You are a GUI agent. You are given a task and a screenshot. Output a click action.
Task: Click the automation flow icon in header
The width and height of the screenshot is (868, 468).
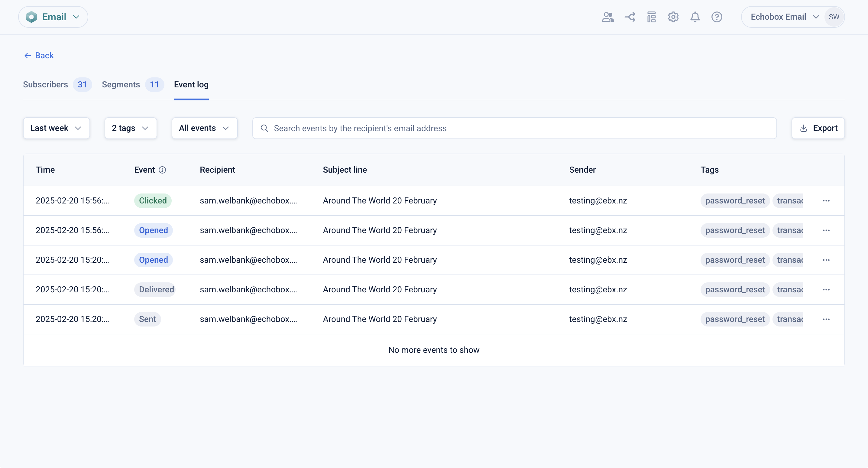[630, 17]
